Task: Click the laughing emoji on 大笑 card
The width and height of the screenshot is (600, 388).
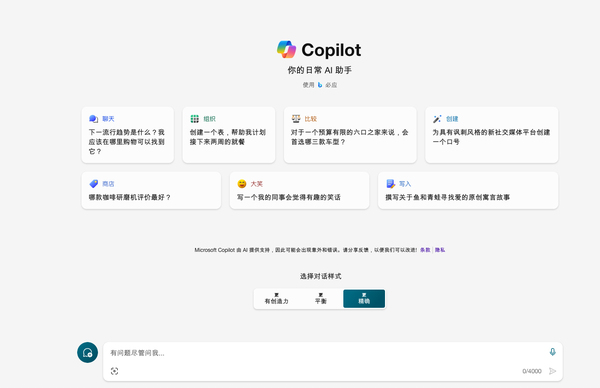Action: [242, 184]
